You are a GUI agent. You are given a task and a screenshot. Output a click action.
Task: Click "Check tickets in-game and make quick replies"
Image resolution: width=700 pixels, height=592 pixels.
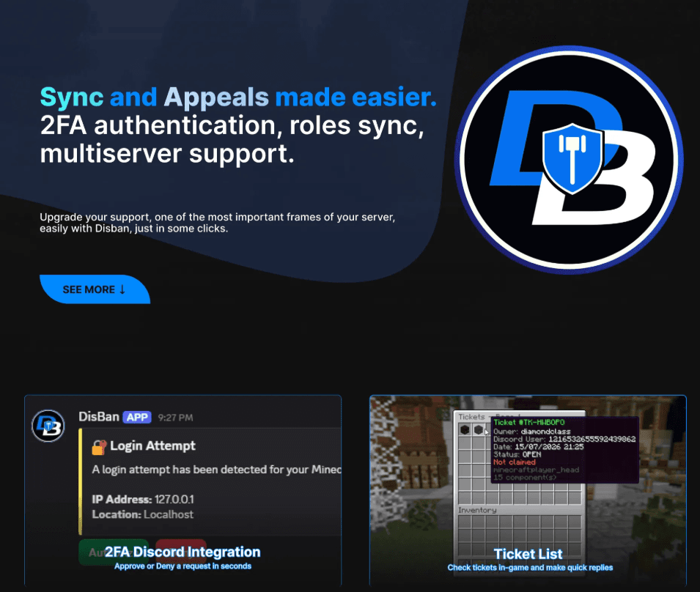[530, 568]
